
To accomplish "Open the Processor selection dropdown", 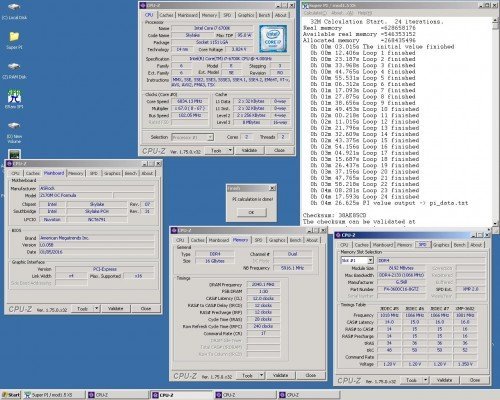I will [193, 137].
